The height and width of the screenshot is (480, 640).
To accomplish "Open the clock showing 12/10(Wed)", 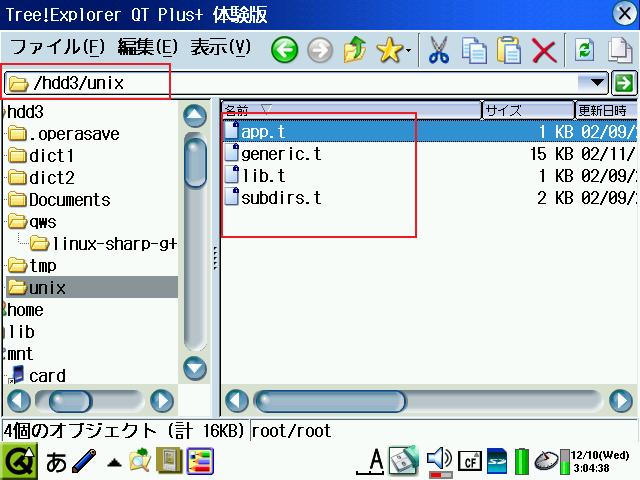I will click(600, 461).
